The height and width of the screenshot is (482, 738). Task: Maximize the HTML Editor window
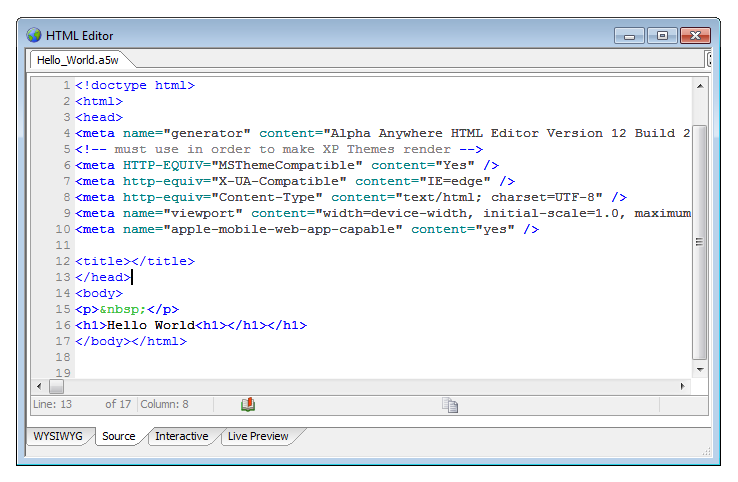pos(662,36)
